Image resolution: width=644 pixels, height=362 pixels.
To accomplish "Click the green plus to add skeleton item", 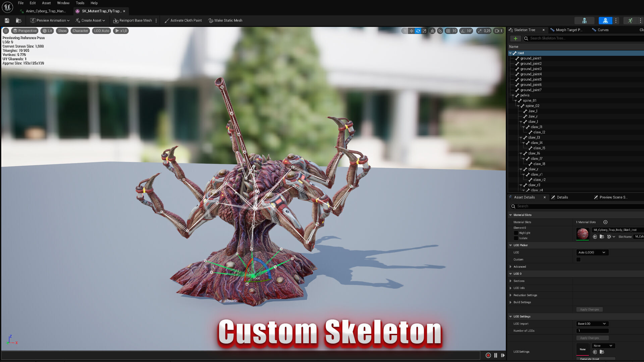I will point(516,39).
